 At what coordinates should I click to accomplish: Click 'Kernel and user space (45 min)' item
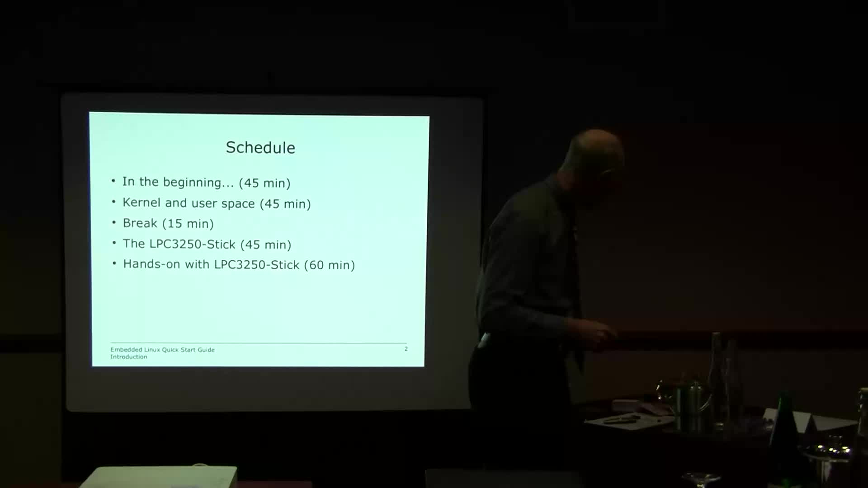(217, 202)
